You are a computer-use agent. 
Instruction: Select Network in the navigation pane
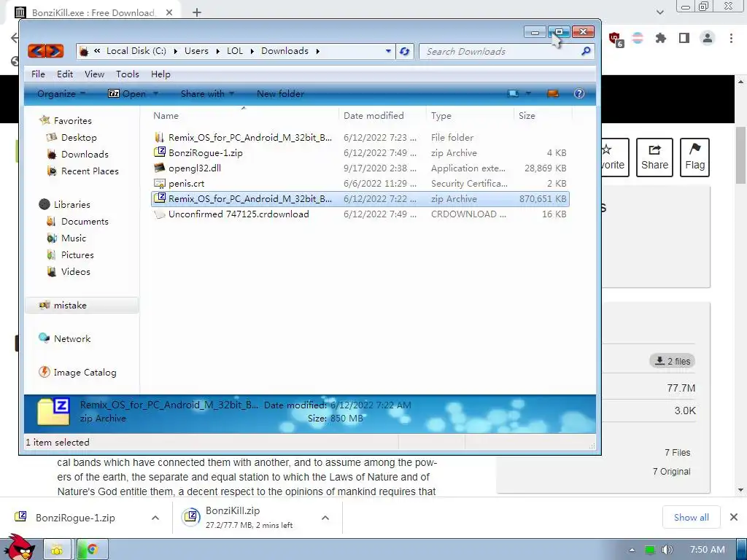[72, 338]
